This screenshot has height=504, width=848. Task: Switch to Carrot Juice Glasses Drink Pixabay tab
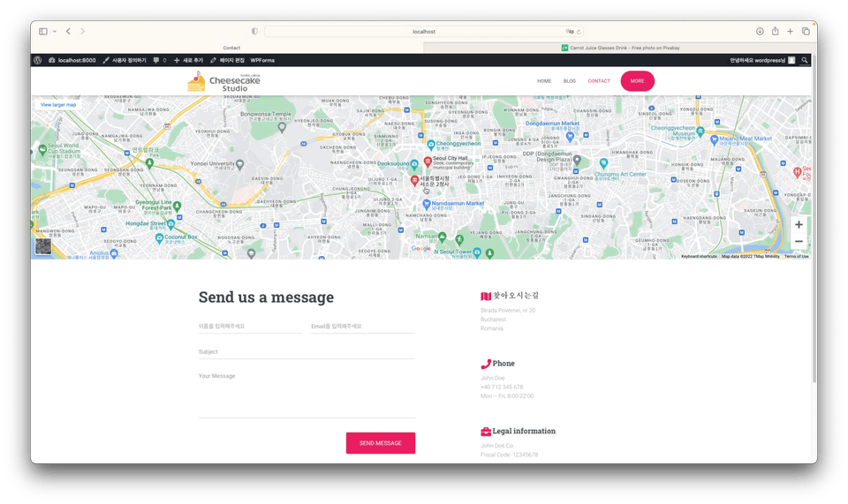click(620, 48)
